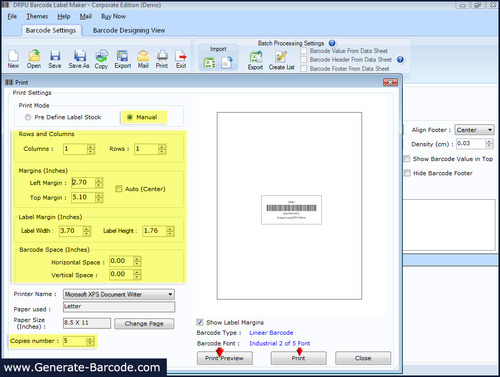Viewport: 500px width, 377px height.
Task: Toggle Show Label Margins checkbox
Action: (200, 322)
